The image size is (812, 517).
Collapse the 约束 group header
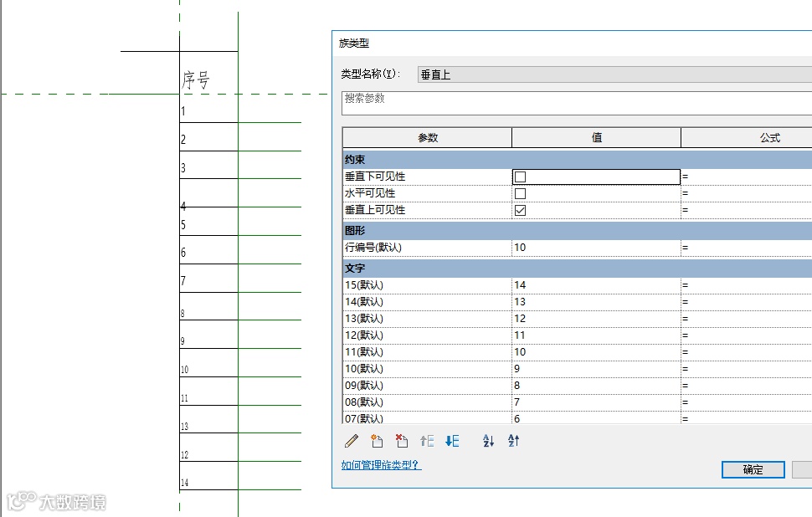coord(577,160)
